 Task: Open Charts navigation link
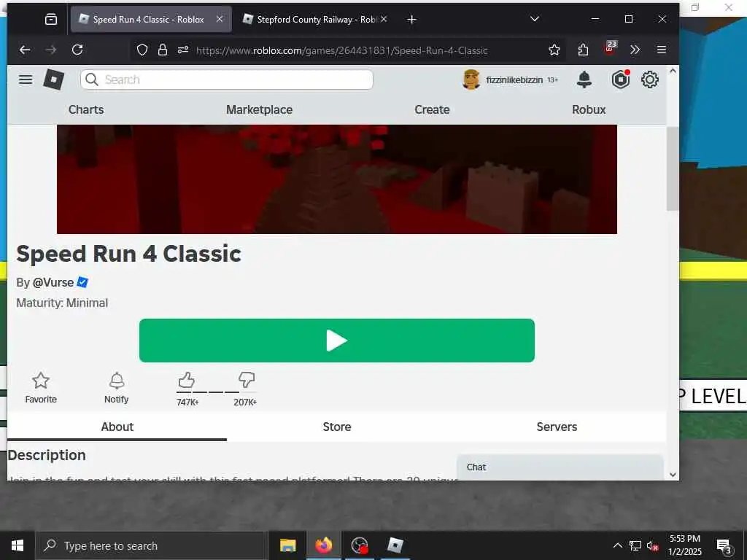tap(86, 109)
